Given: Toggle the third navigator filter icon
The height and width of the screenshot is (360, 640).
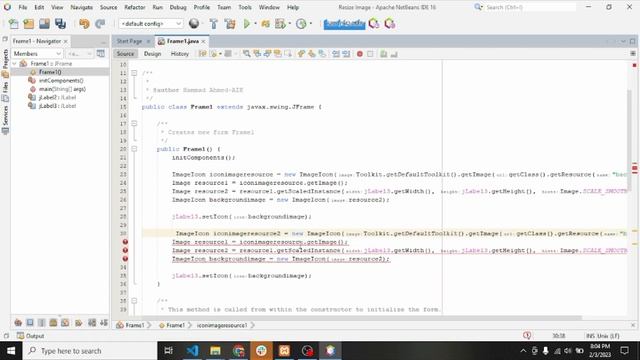Looking at the screenshot, I should tap(42, 323).
